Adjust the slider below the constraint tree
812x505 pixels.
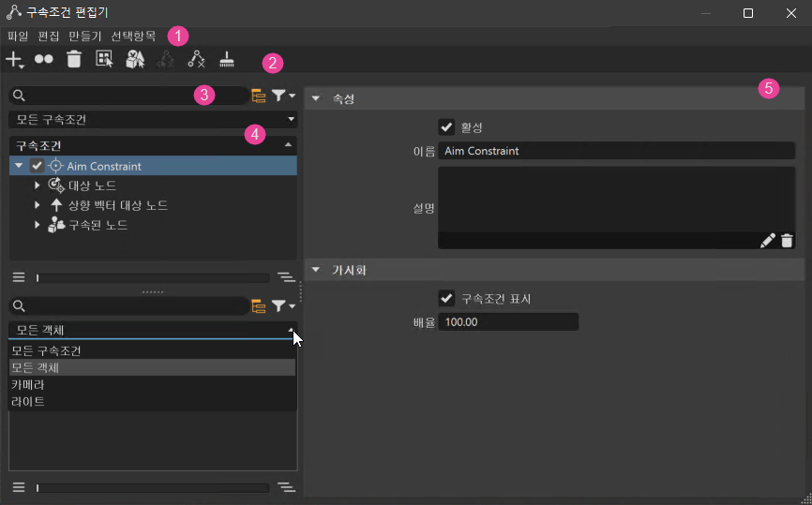click(x=153, y=278)
